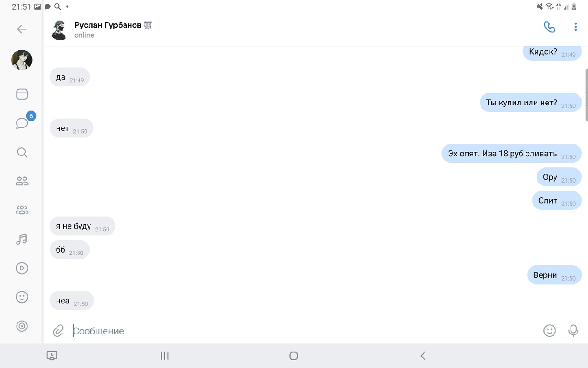Focus the Сообщение message input field
Screen dimensions: 588x368
click(x=303, y=331)
